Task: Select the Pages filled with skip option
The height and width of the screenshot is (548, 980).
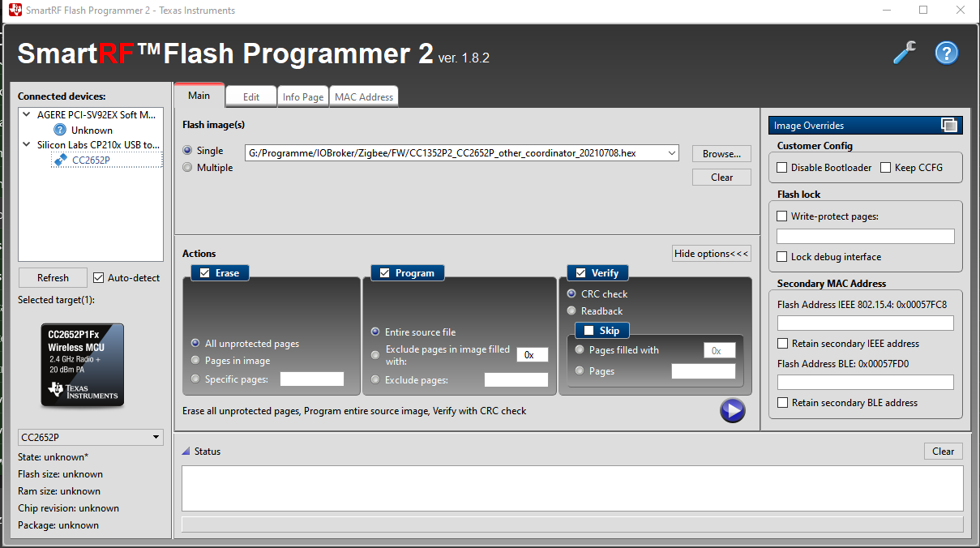Action: coord(580,350)
